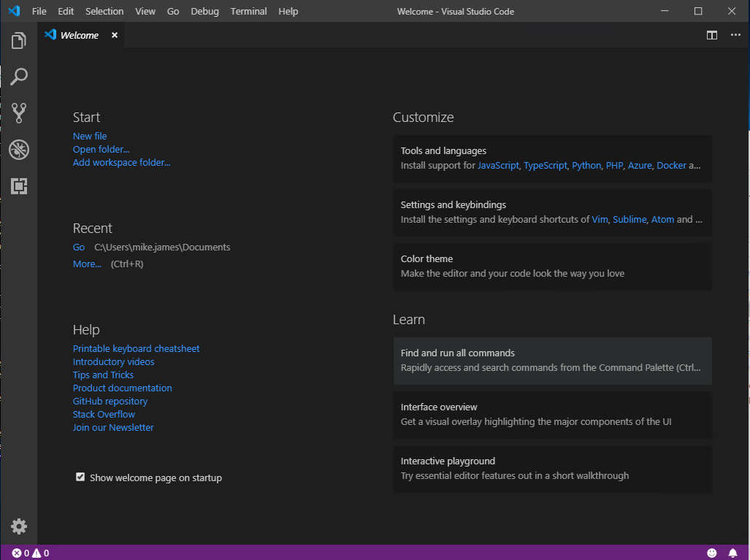Click the Tools and languages heading
Viewport: 750px width, 560px height.
pyautogui.click(x=443, y=150)
